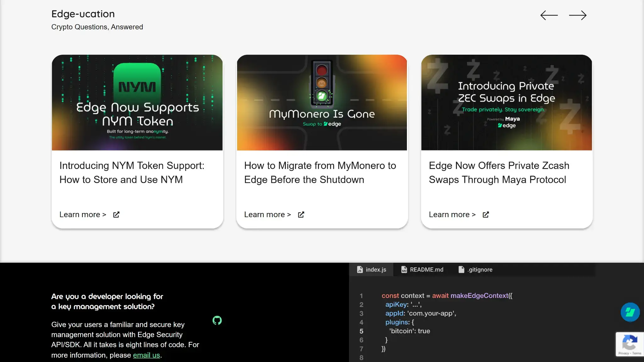644x362 pixels.
Task: Click Learn more on MyMonero migration card
Action: click(x=267, y=215)
